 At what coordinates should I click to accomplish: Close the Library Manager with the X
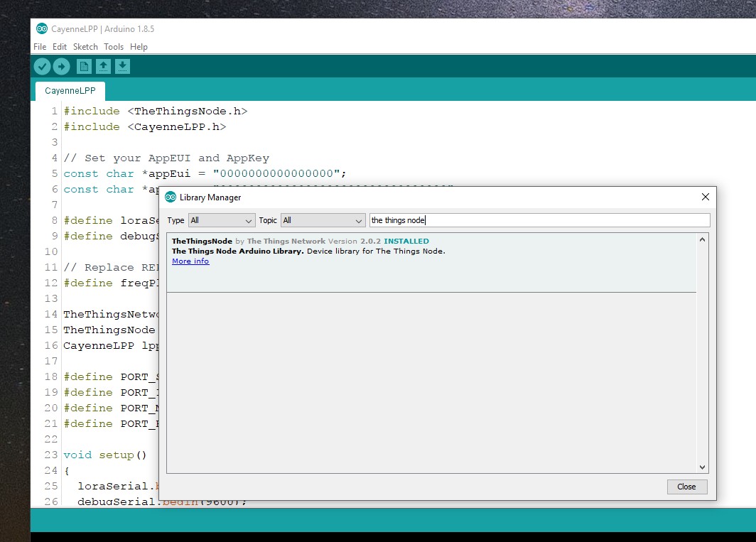click(706, 197)
